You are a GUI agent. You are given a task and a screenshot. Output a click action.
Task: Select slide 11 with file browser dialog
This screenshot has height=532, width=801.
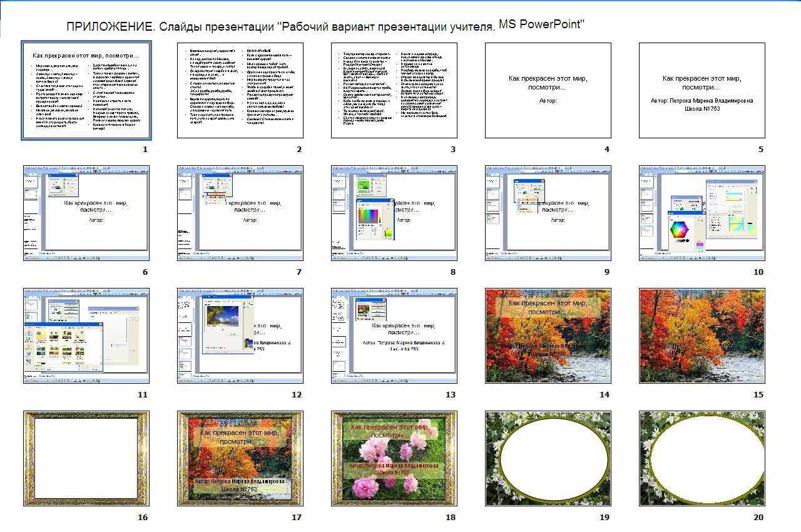tap(86, 335)
